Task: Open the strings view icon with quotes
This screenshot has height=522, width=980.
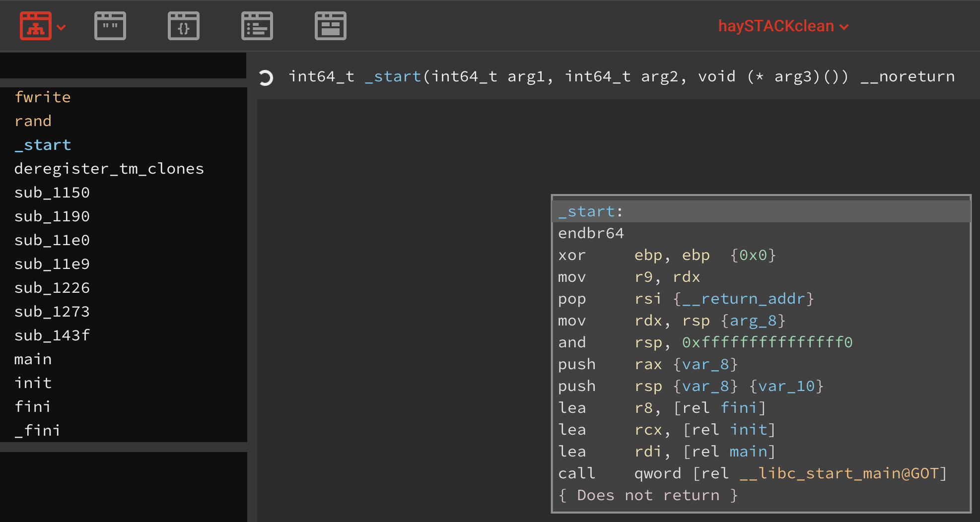Action: [110, 26]
